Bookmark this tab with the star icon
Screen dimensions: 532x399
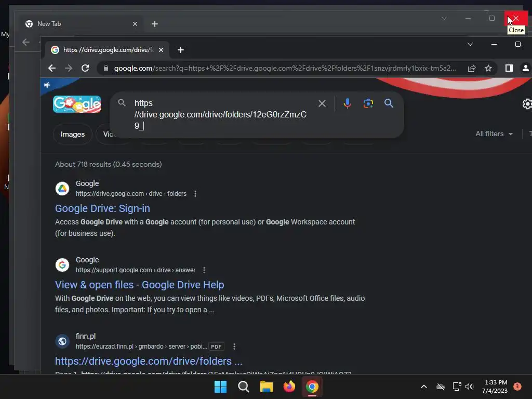(x=488, y=68)
